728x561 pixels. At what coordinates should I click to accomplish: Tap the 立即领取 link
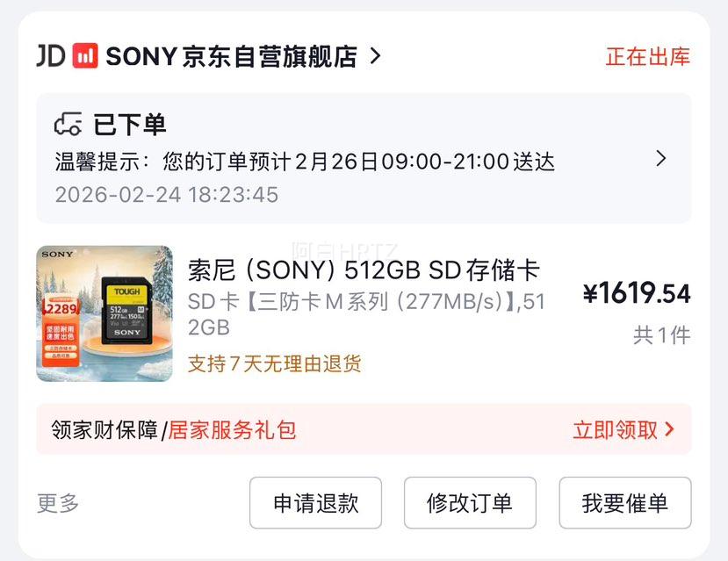(615, 429)
